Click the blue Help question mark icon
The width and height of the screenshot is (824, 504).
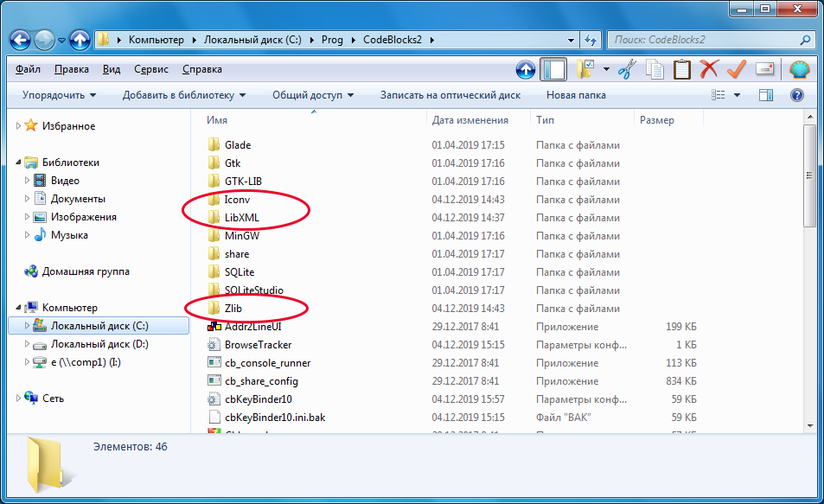796,95
